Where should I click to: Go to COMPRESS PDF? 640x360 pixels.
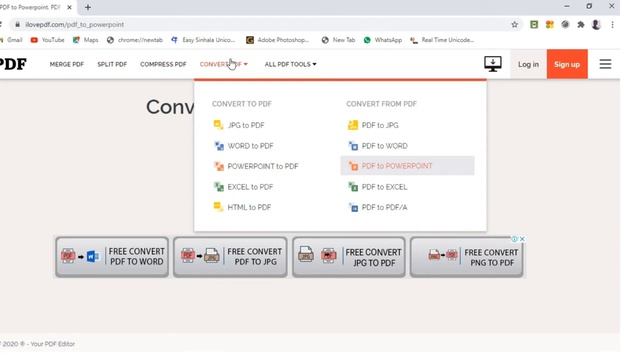tap(163, 64)
